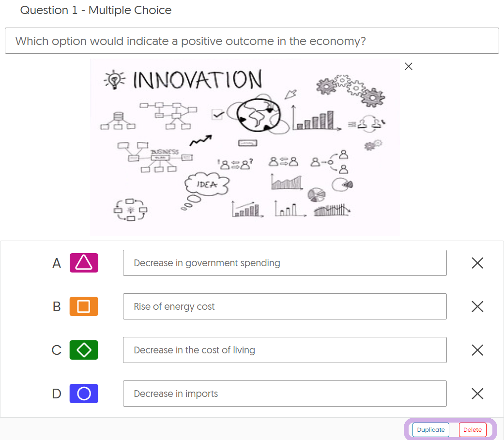Select the orange square answer B icon

[x=84, y=306]
